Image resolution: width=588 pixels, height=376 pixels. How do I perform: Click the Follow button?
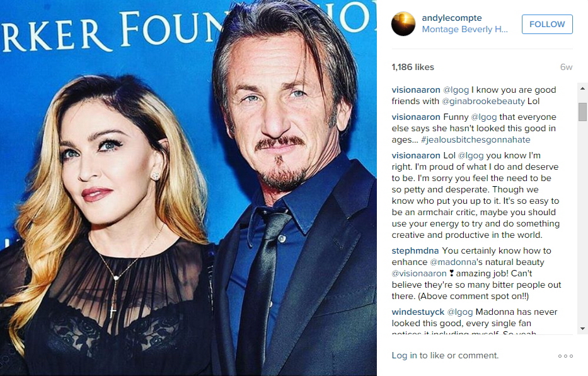pyautogui.click(x=547, y=25)
